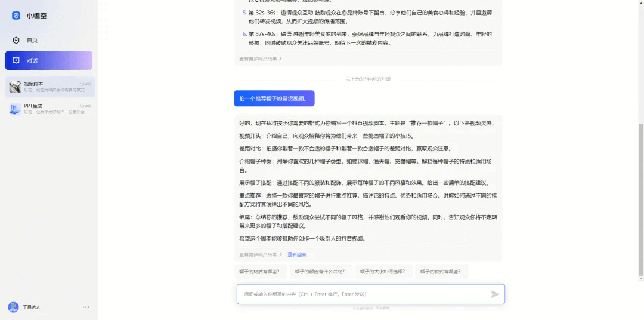
Task: Click the 结尾 summary paragraph
Action: 368,221
